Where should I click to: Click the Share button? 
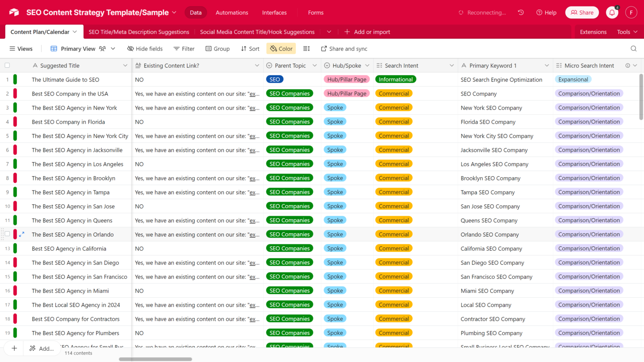point(582,13)
